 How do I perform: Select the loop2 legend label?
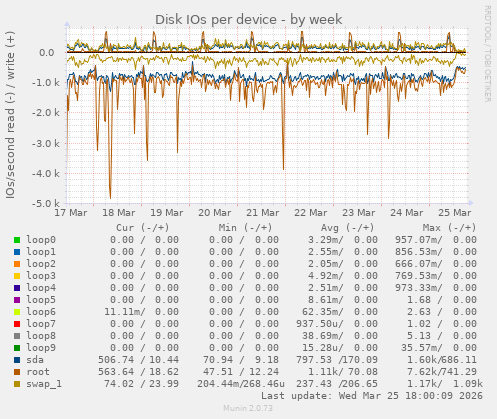41,264
